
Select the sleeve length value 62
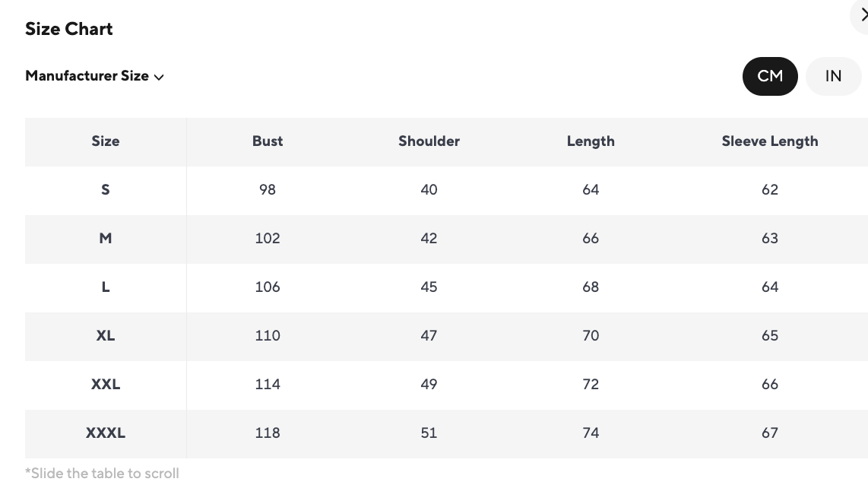pos(770,190)
